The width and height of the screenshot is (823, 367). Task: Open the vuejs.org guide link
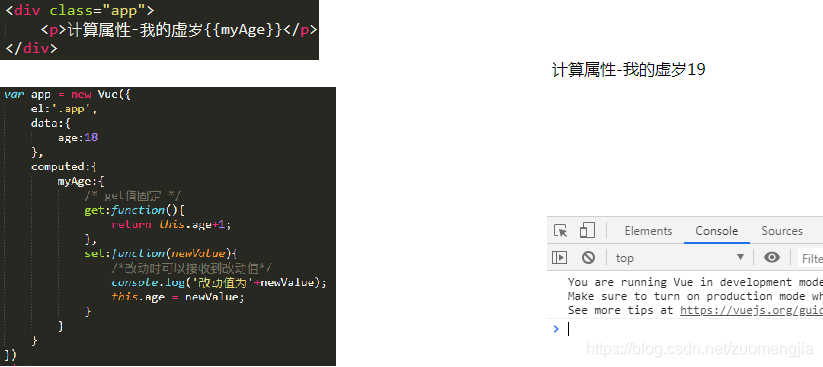click(752, 310)
